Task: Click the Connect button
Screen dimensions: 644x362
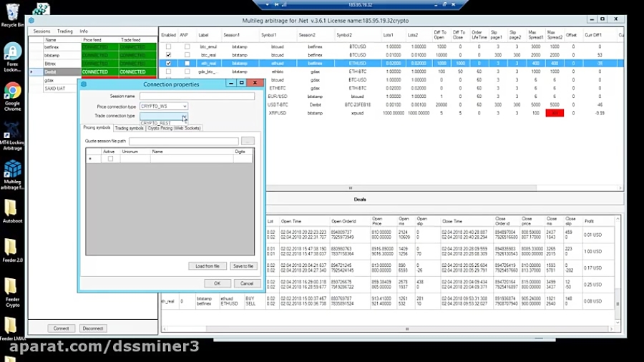Action: (62, 328)
